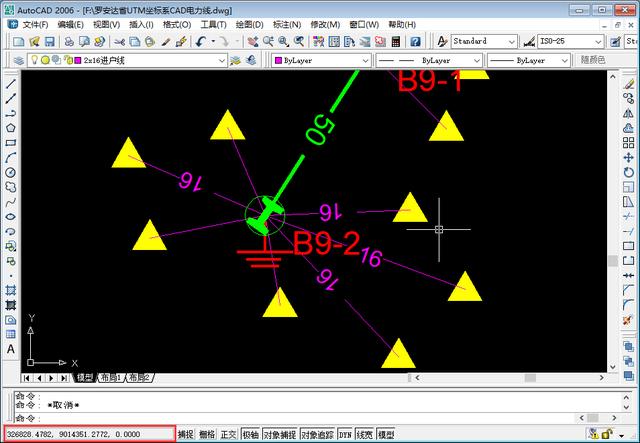Select the Line tool in draw toolbar
Screen dimensions: 640x443
10,83
